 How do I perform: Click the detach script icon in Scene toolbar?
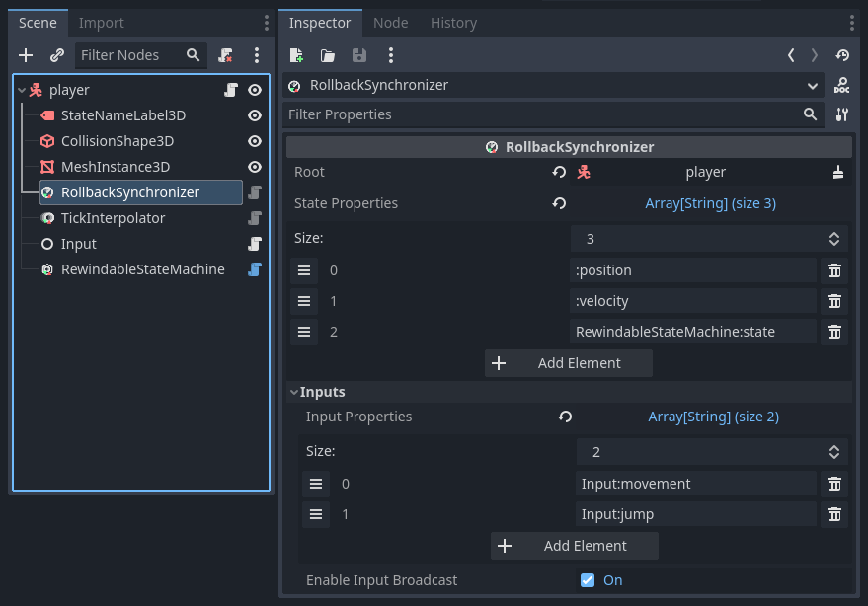pyautogui.click(x=226, y=55)
